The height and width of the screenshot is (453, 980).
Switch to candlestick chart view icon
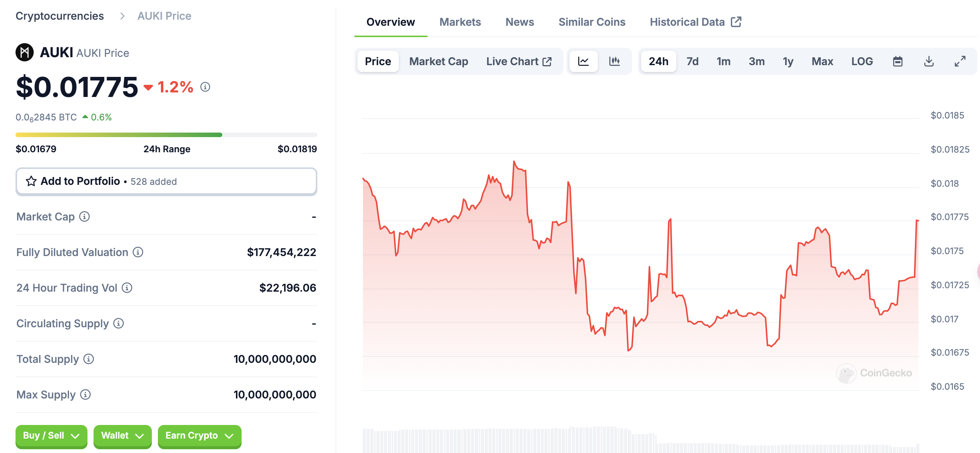(614, 61)
